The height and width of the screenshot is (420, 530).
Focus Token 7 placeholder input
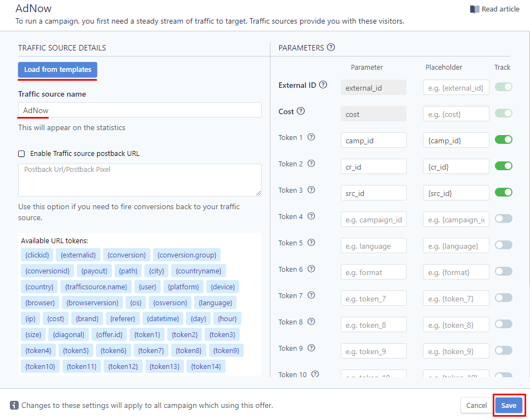455,298
